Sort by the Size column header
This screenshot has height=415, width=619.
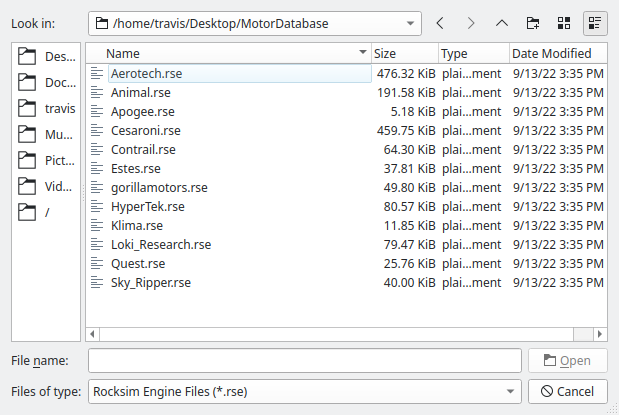click(404, 53)
